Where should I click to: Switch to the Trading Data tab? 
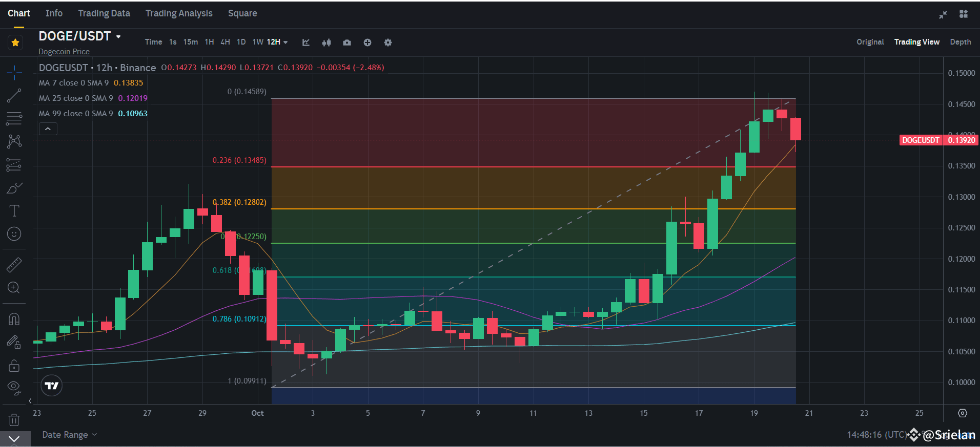point(104,13)
